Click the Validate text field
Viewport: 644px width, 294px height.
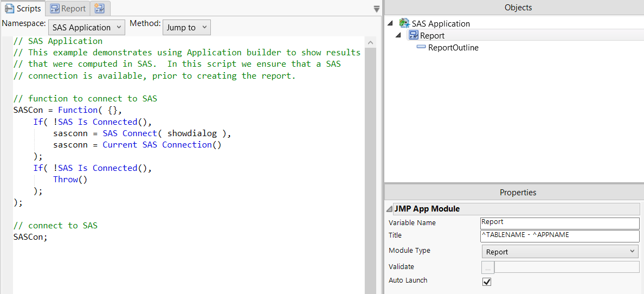[566, 267]
